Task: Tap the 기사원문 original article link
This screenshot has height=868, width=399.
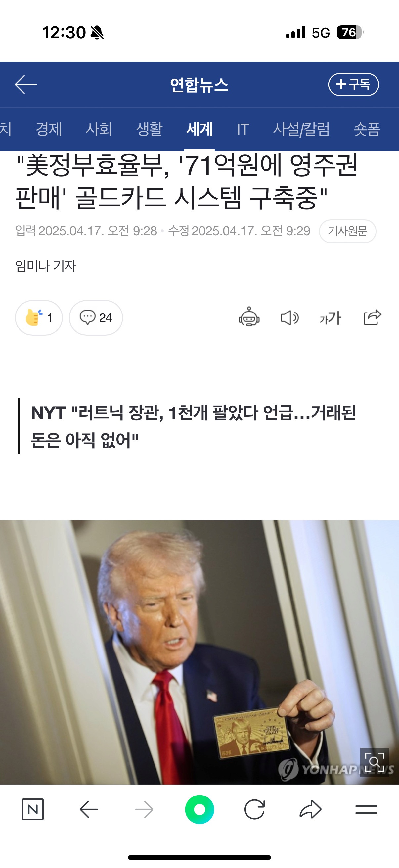Action: click(347, 231)
